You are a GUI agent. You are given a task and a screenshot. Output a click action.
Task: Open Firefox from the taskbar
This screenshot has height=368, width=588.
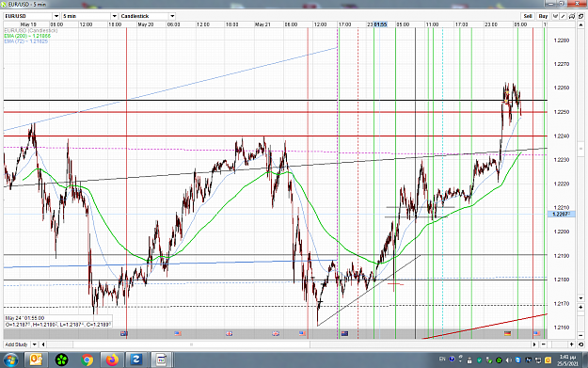click(112, 360)
